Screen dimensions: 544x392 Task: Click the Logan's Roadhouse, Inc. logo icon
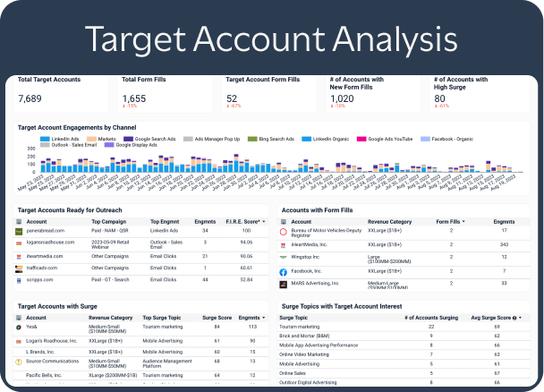tap(19, 341)
